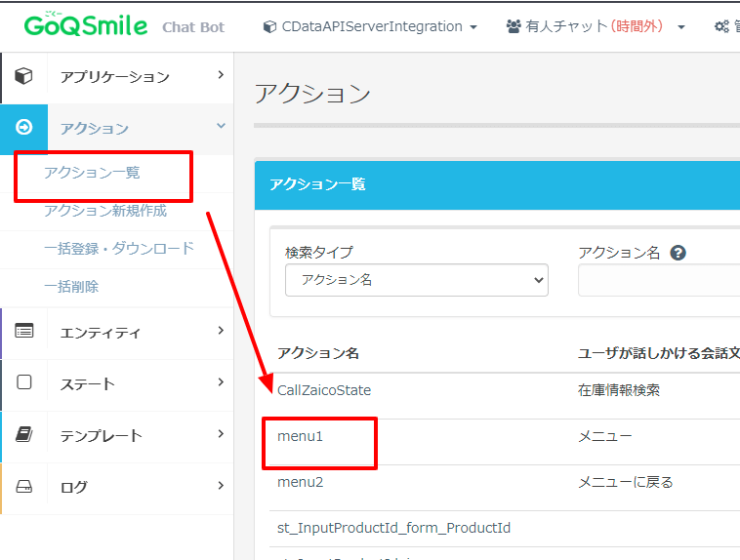Click the Template book icon

24,435
